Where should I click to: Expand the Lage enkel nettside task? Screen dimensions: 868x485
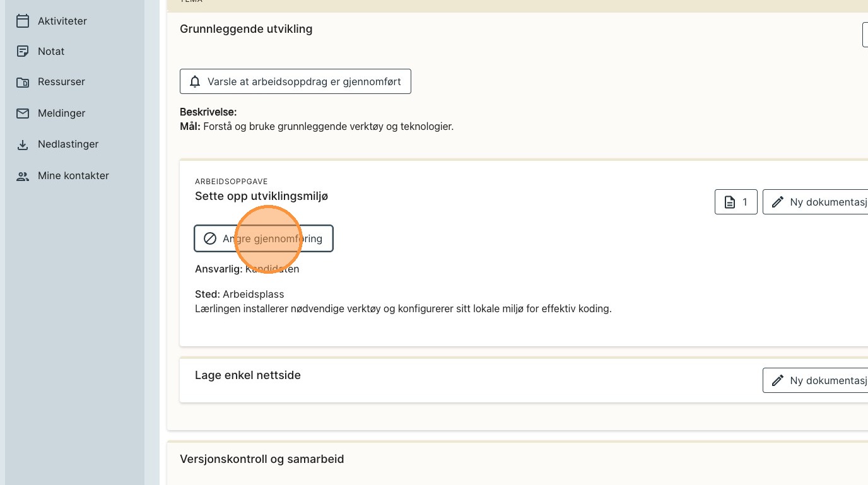pos(248,375)
